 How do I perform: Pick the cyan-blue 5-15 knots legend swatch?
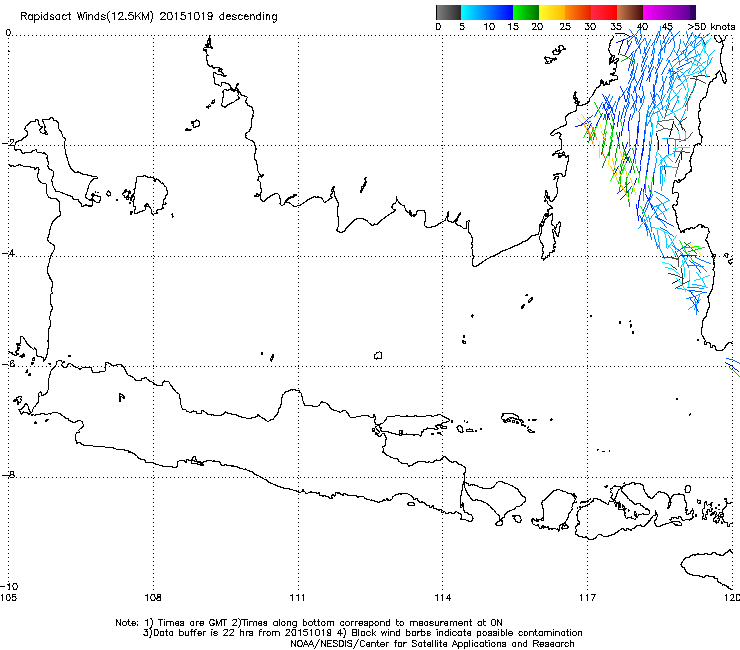coord(487,12)
